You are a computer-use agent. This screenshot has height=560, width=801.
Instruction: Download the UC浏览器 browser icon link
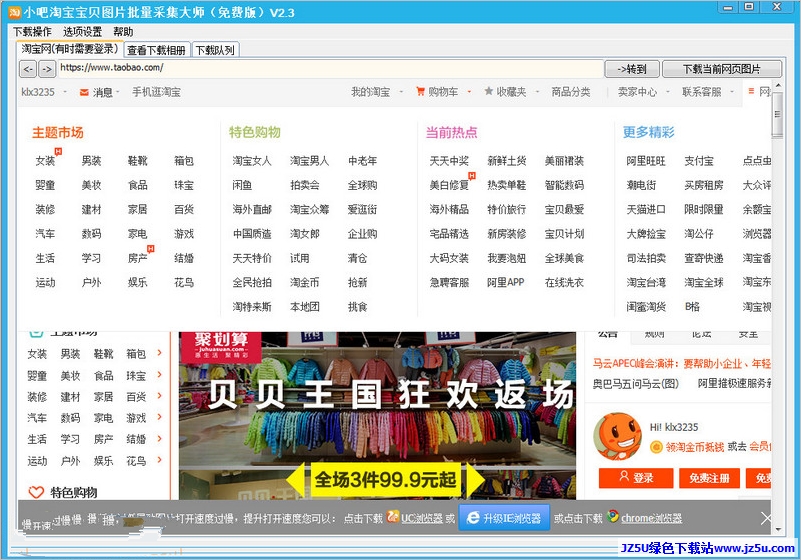pos(392,517)
